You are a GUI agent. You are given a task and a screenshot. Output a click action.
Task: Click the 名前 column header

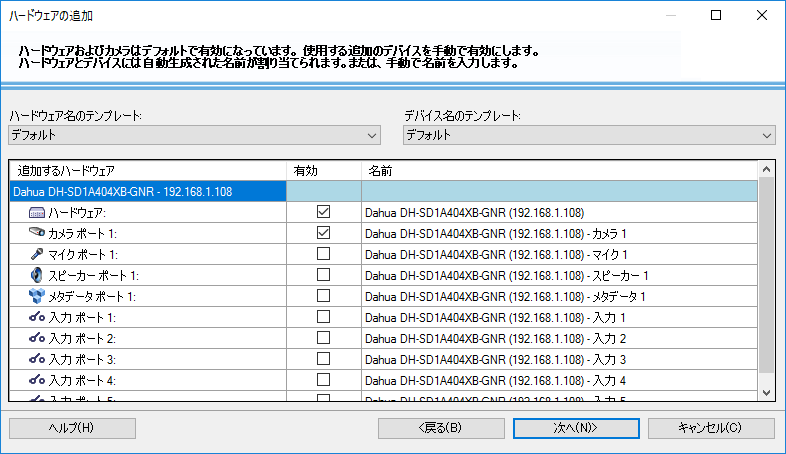pos(559,171)
